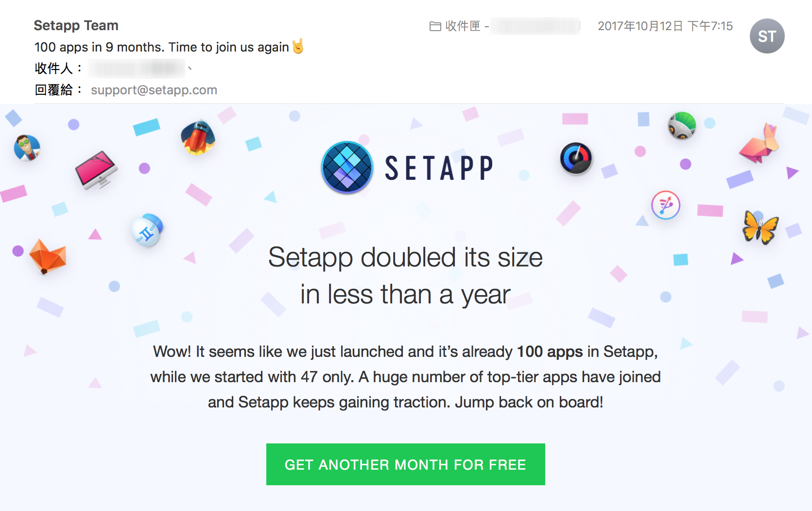Click the ST sender avatar

tap(767, 36)
